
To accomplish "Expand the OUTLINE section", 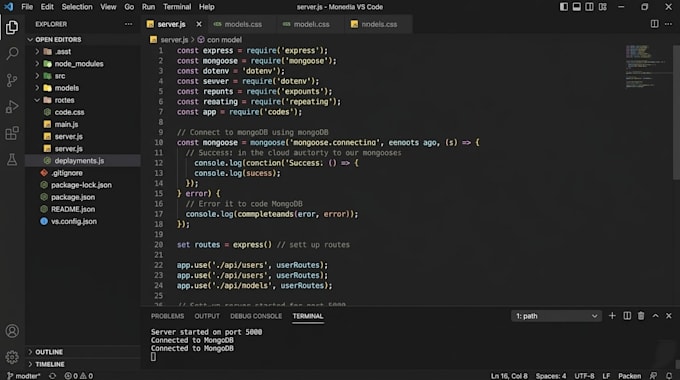I will click(30, 352).
